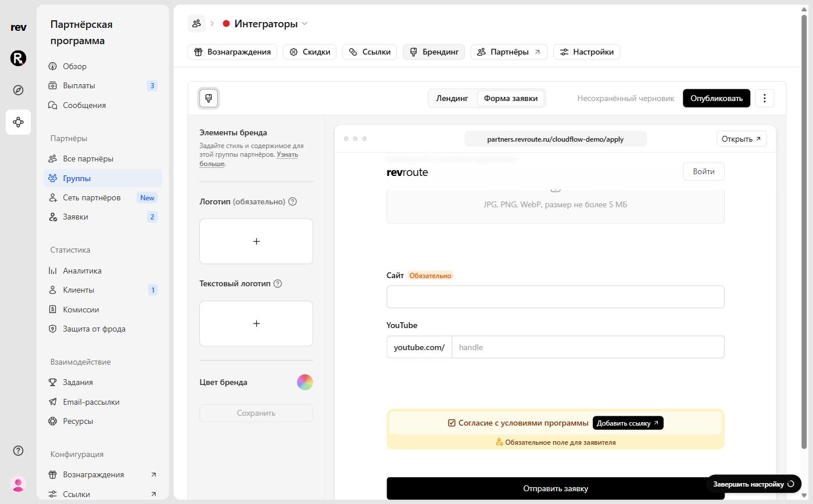Screen dimensions: 813x504
Task: Click the YouTube handle input field
Action: coord(588,347)
